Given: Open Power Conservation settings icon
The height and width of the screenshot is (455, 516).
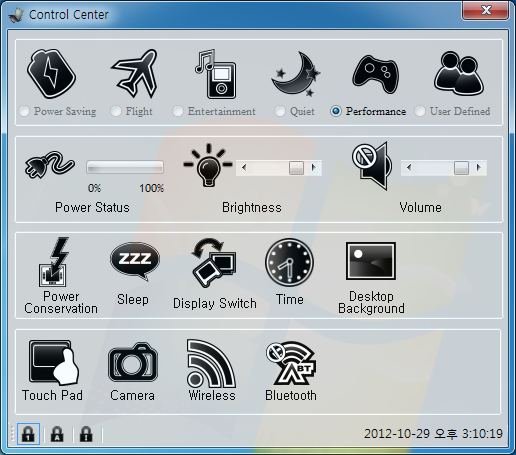Looking at the screenshot, I should 53,262.
